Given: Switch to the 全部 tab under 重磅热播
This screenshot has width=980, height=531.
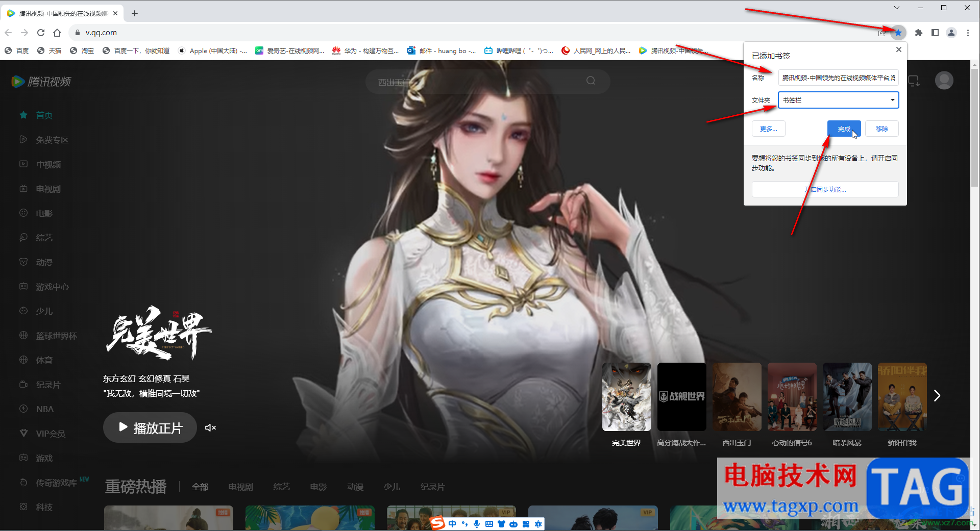Looking at the screenshot, I should (x=200, y=487).
